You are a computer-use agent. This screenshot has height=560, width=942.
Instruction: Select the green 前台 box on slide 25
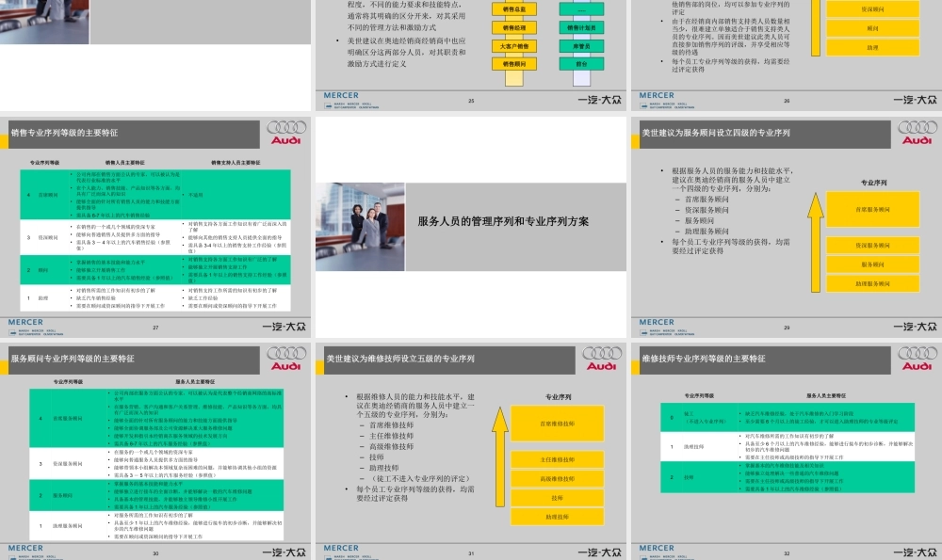coord(581,64)
